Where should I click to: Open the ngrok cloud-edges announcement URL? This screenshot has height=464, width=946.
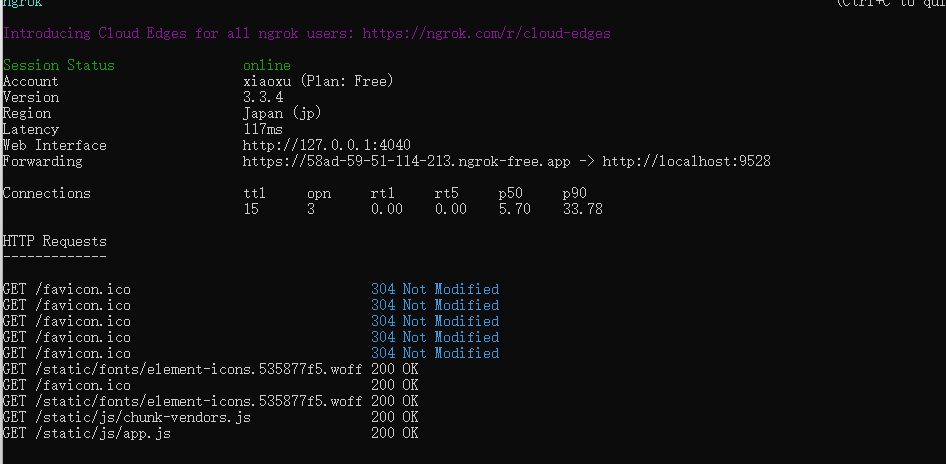click(486, 33)
